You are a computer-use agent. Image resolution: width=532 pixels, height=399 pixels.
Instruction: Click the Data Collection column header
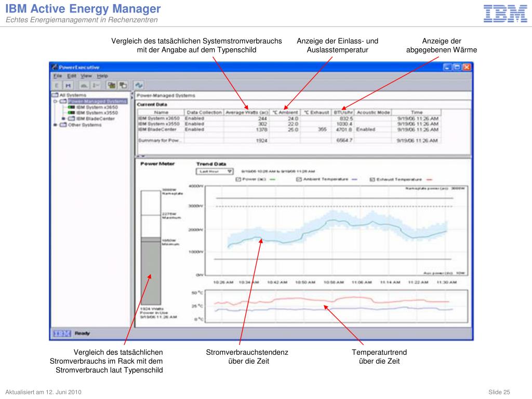click(x=204, y=112)
